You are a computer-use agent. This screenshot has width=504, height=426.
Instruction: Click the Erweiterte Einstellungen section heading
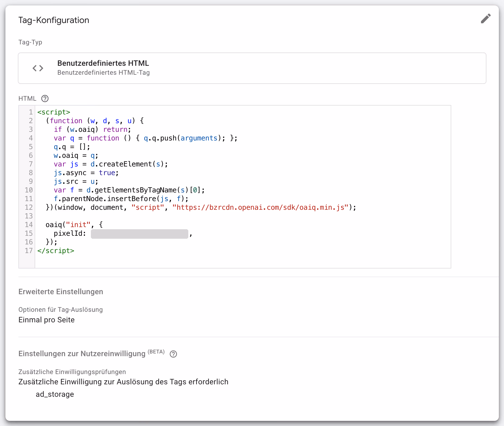click(61, 292)
